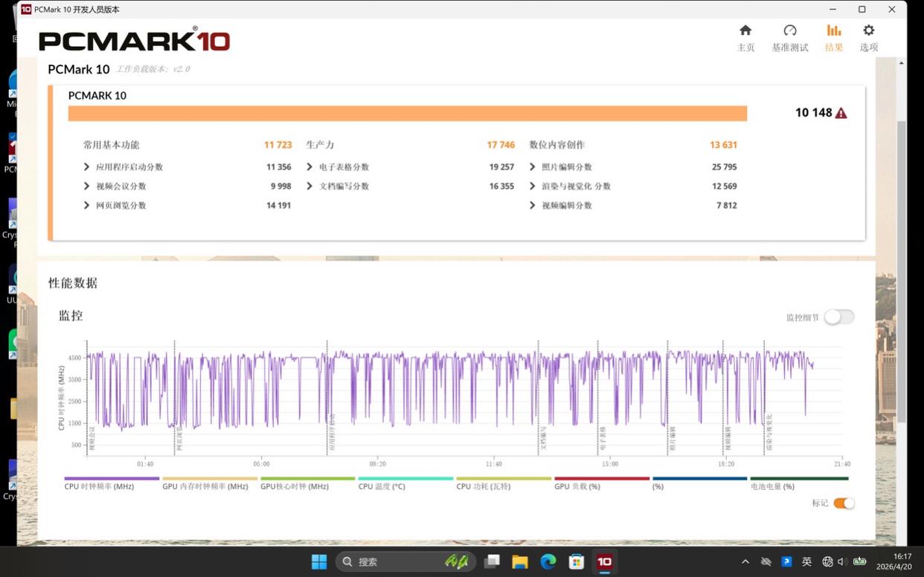This screenshot has width=924, height=577.
Task: Click the overall score 10 148
Action: (x=813, y=113)
